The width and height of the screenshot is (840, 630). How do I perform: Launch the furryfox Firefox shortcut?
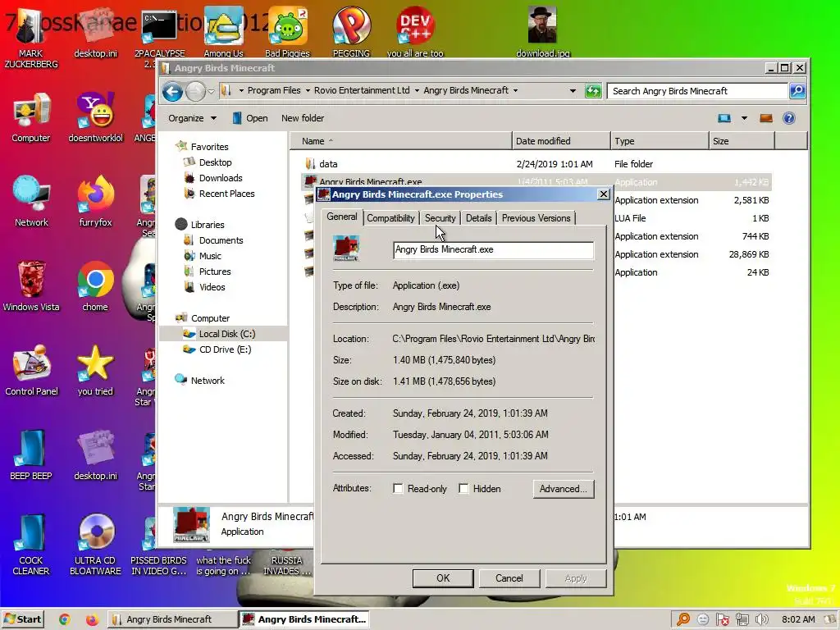tap(95, 201)
